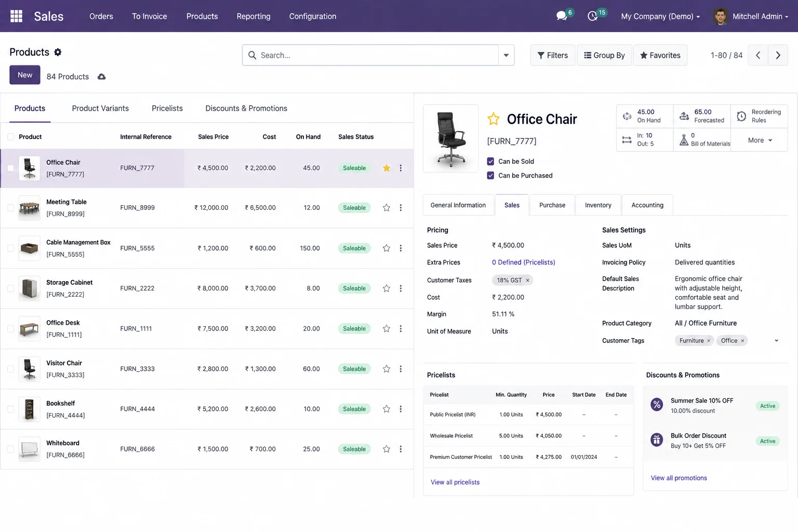Screen dimensions: 798x532
Task: Uncheck the Can be Sold checkbox
Action: coord(490,162)
